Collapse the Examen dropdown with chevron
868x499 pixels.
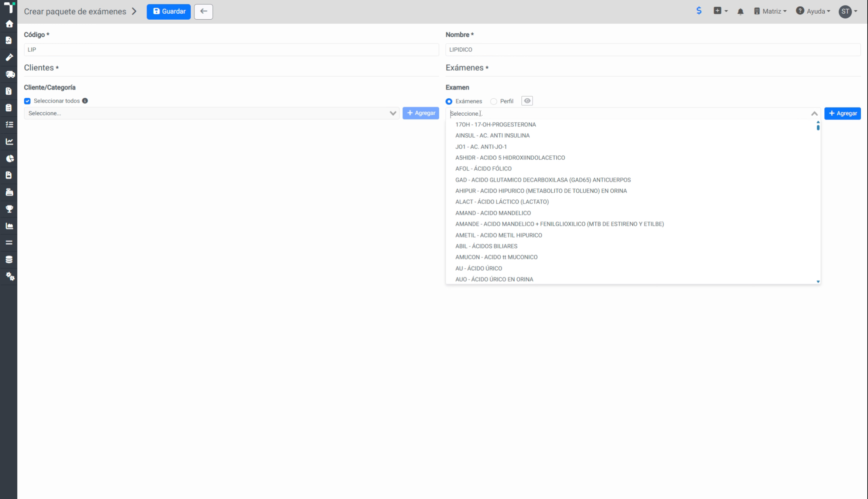814,113
